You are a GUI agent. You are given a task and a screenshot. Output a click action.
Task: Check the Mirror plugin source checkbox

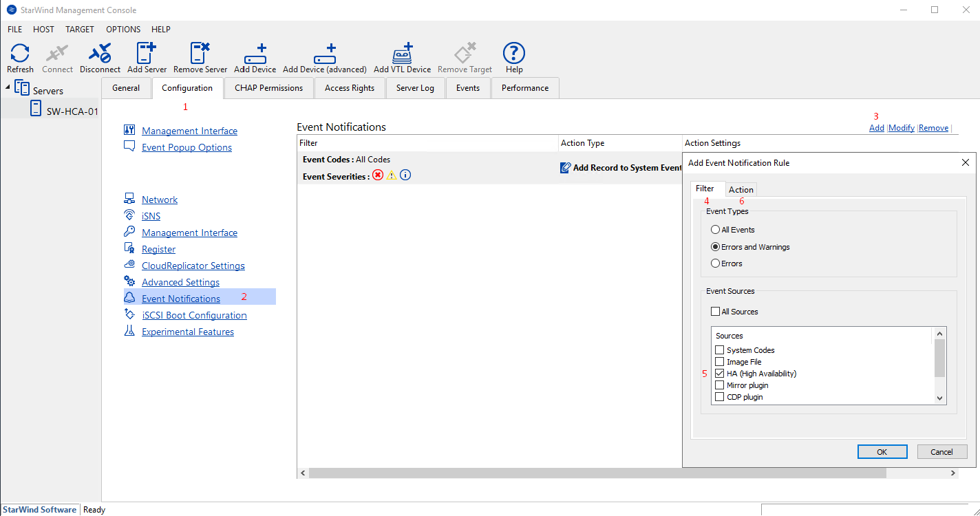tap(720, 385)
